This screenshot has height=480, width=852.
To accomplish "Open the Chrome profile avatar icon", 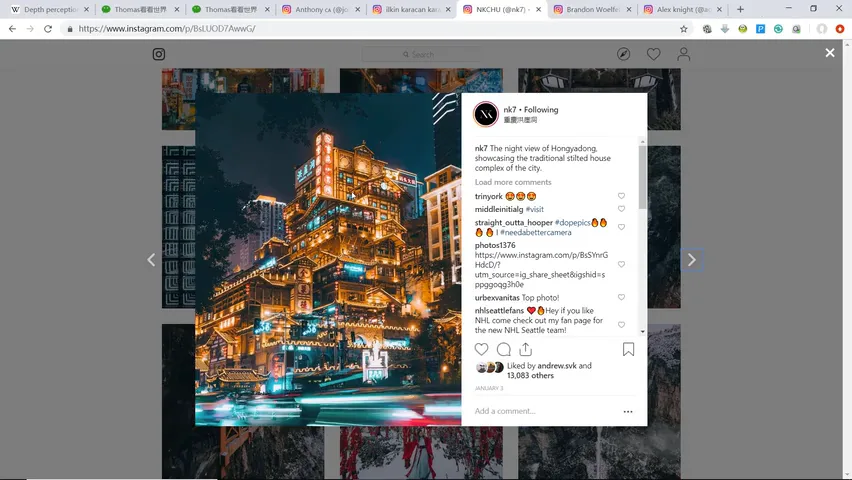I will point(822,29).
